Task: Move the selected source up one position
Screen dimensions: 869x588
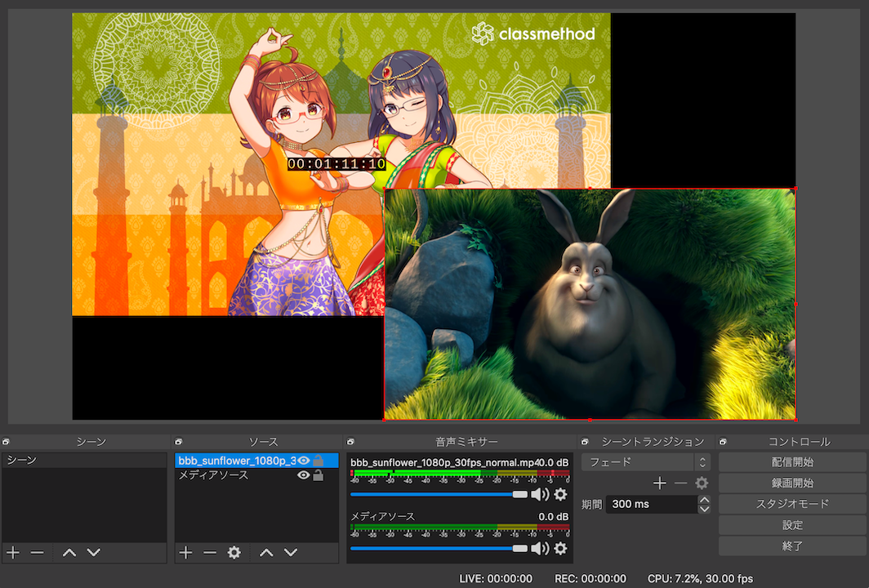Action: coord(266,553)
